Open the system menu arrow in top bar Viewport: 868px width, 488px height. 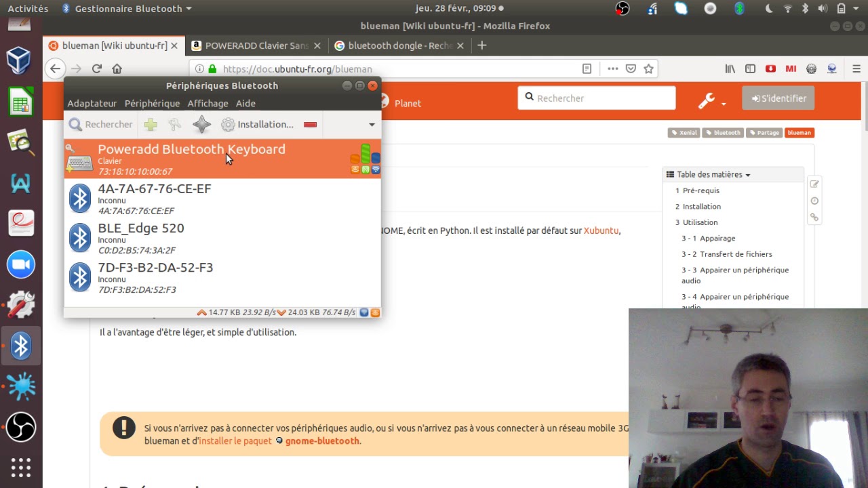tap(858, 9)
